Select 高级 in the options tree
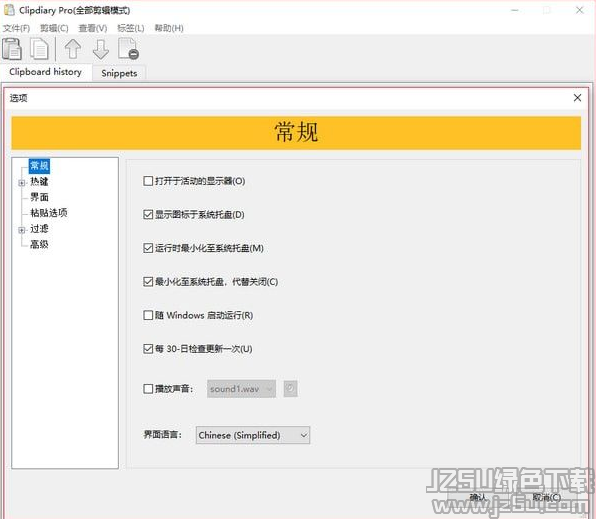The width and height of the screenshot is (596, 519). (x=39, y=244)
